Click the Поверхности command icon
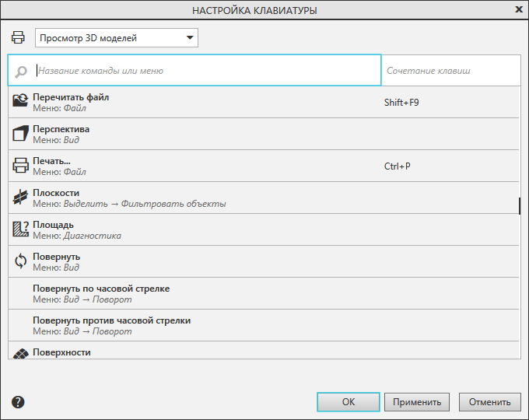This screenshot has width=529, height=420. (20, 353)
